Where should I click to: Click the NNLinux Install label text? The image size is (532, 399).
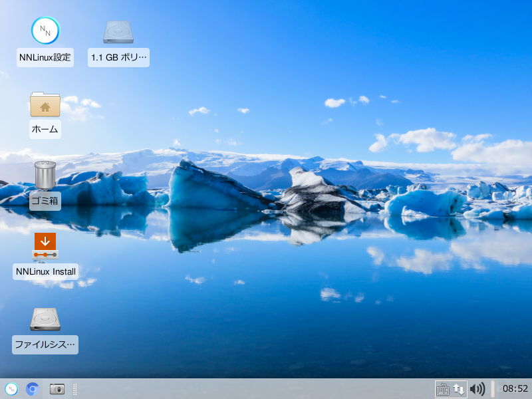tap(45, 272)
